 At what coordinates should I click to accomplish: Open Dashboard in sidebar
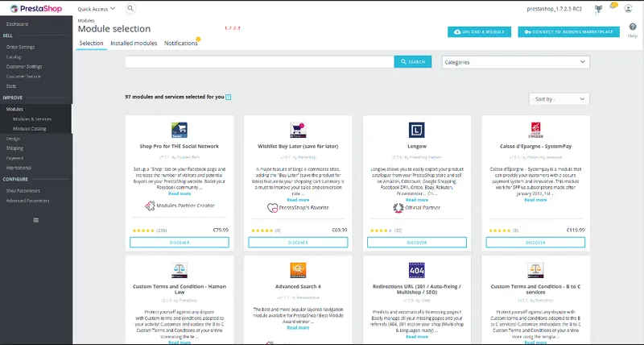pyautogui.click(x=17, y=24)
